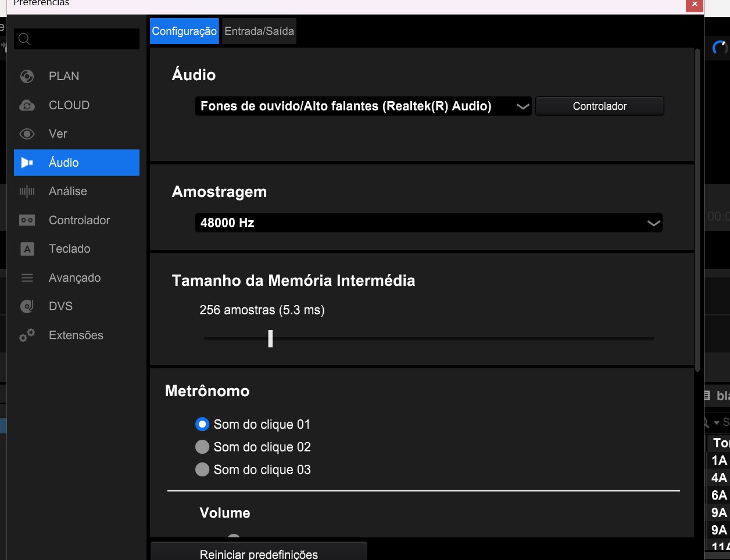Image resolution: width=730 pixels, height=560 pixels.
Task: Click the Controlador button beside audio device
Action: pyautogui.click(x=600, y=106)
